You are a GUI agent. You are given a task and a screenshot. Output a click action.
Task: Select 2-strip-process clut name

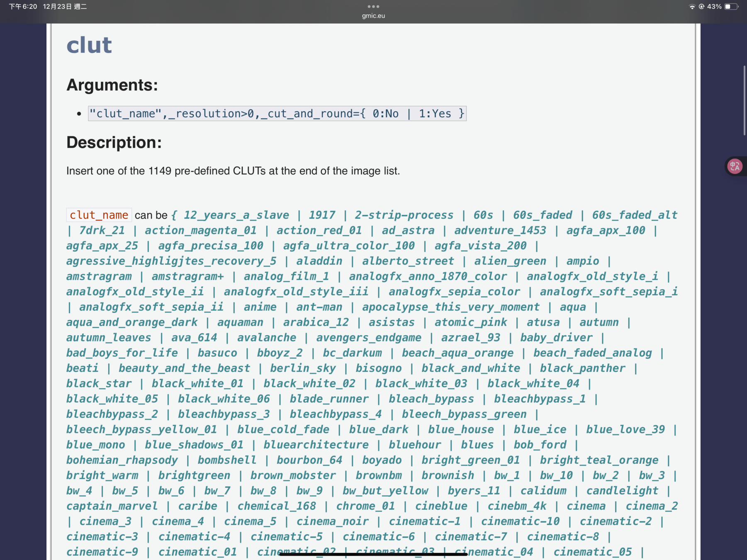pyautogui.click(x=404, y=215)
